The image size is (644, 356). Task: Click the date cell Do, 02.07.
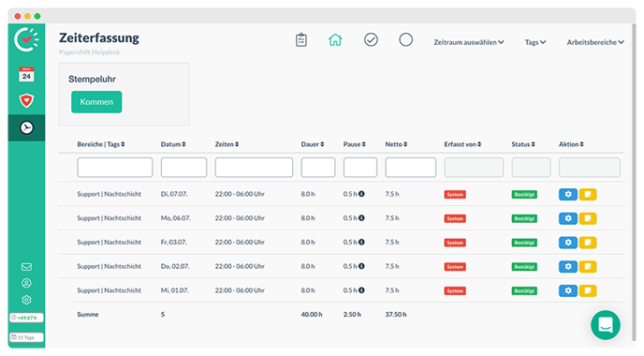point(175,266)
